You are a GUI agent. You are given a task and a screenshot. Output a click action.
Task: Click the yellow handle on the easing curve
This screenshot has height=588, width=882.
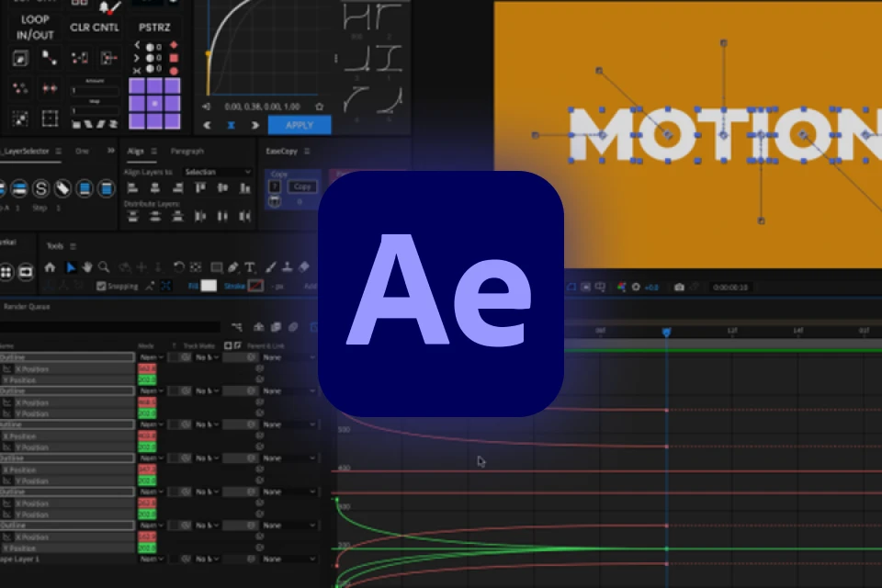tap(208, 54)
